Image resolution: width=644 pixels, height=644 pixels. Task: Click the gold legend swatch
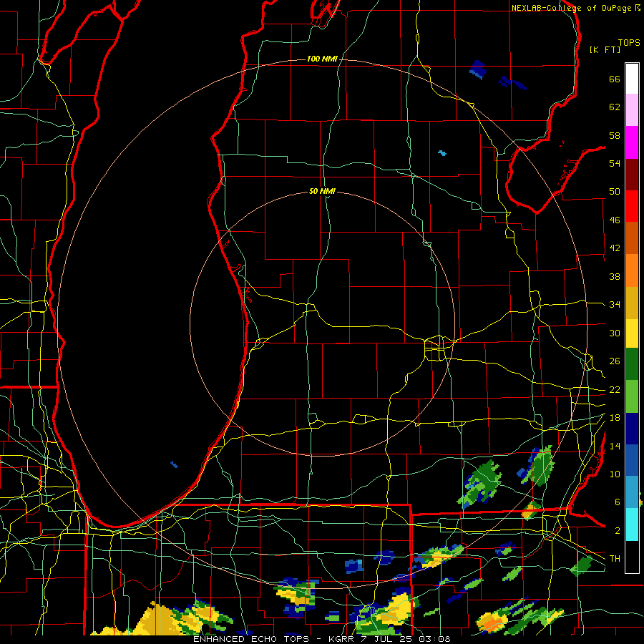click(632, 303)
